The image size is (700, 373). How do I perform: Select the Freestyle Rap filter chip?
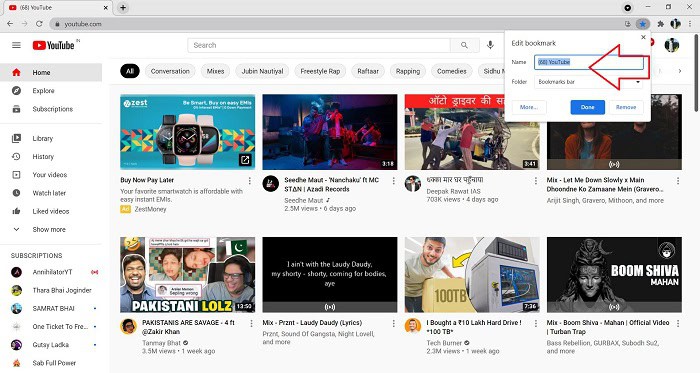click(x=320, y=71)
